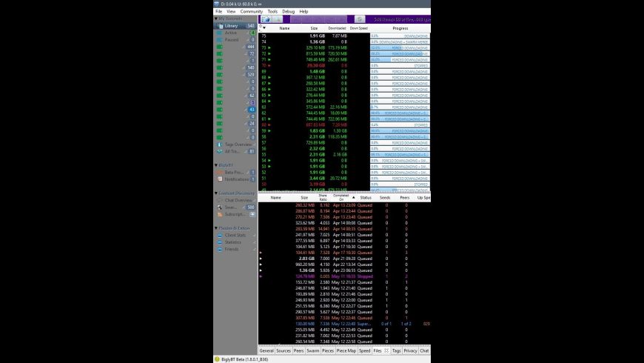Click the green tag icon with count 72

[x=220, y=53]
